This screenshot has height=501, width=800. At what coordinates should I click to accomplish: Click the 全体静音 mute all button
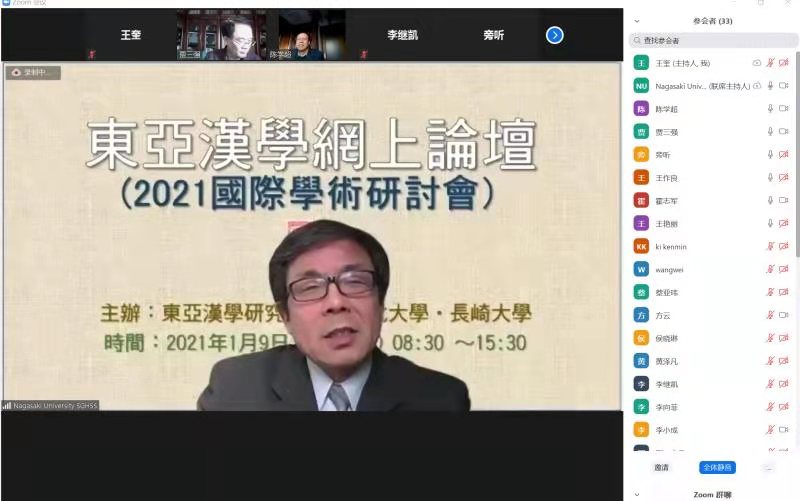pyautogui.click(x=717, y=467)
